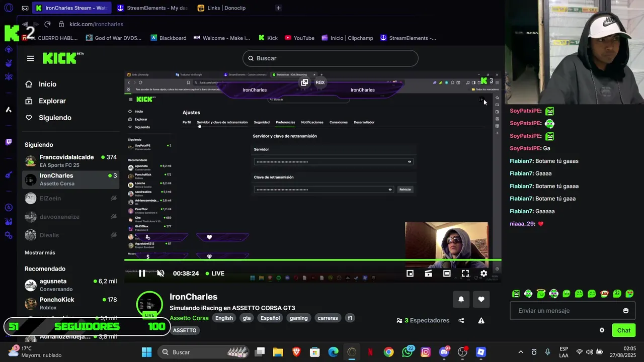The width and height of the screenshot is (644, 362).
Task: Enter fullscreen on the video player
Action: tap(465, 274)
